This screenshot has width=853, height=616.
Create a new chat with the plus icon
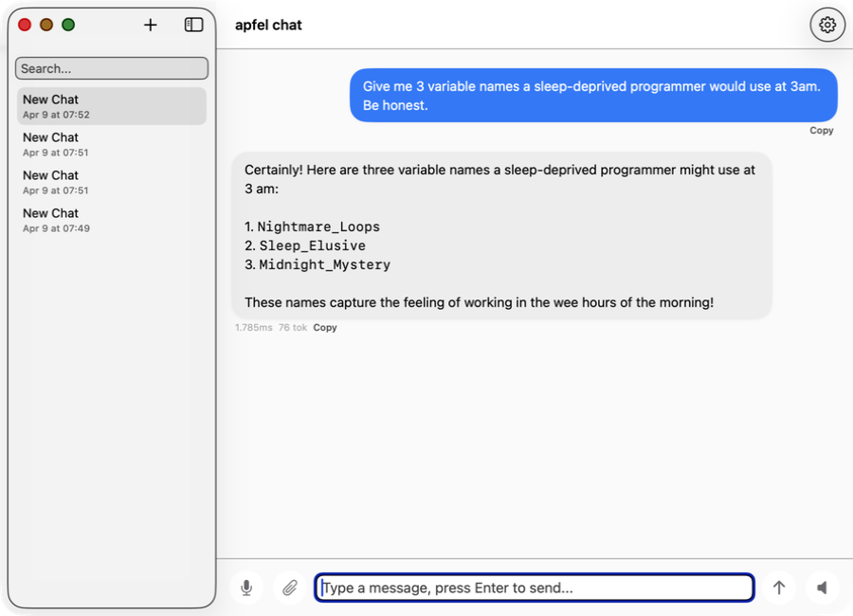click(150, 25)
